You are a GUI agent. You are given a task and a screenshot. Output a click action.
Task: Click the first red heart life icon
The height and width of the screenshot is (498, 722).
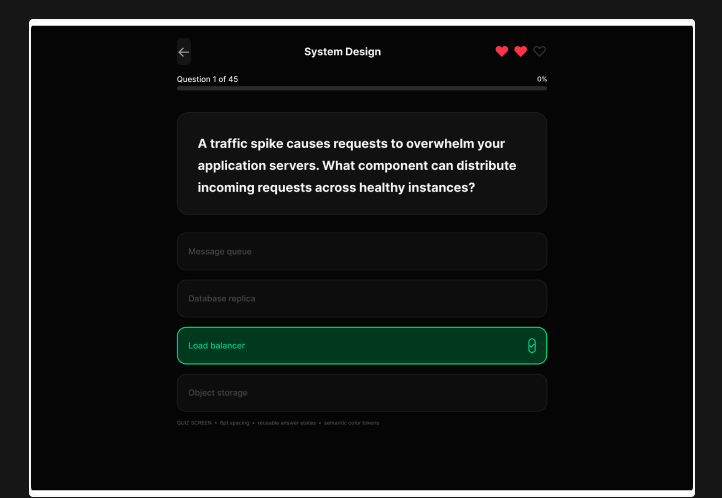point(502,52)
